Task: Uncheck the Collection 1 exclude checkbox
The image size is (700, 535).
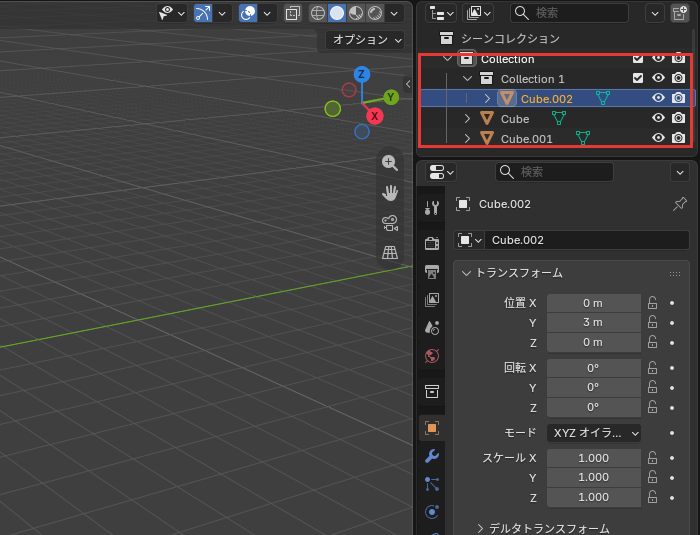Action: [638, 78]
